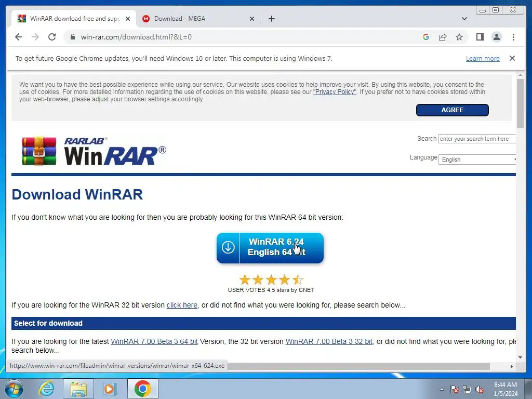Click the forward navigation arrow
The height and width of the screenshot is (399, 532).
[x=35, y=37]
